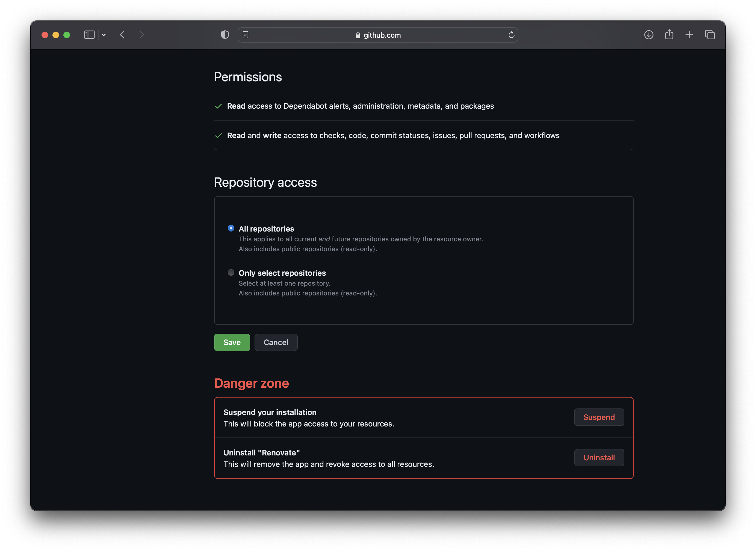Show the tab overview
This screenshot has height=551, width=756.
click(x=710, y=35)
